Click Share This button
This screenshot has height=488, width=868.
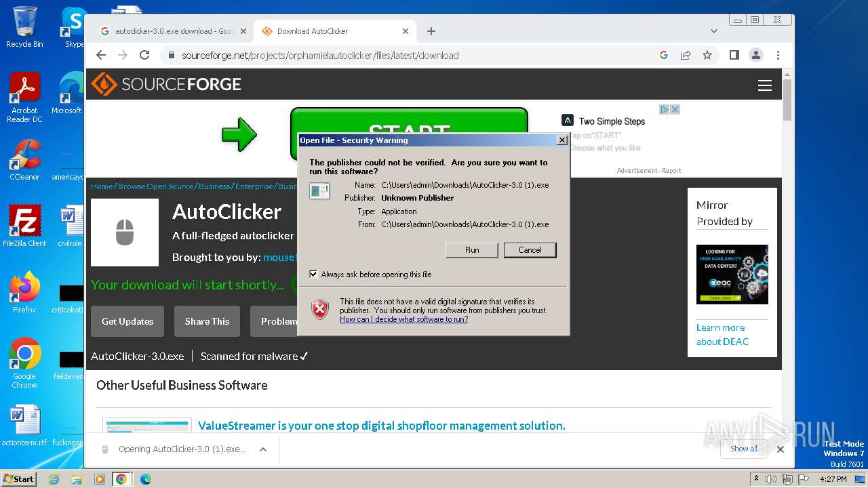(207, 321)
